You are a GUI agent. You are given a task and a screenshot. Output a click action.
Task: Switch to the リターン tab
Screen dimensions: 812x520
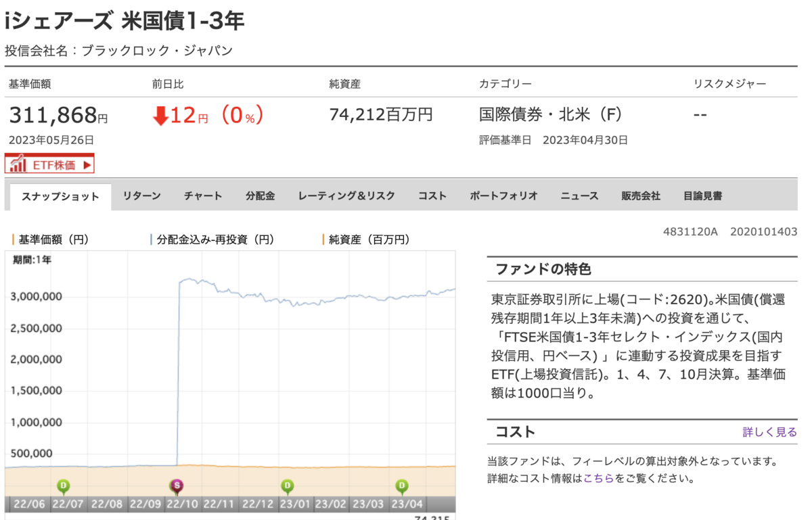141,196
